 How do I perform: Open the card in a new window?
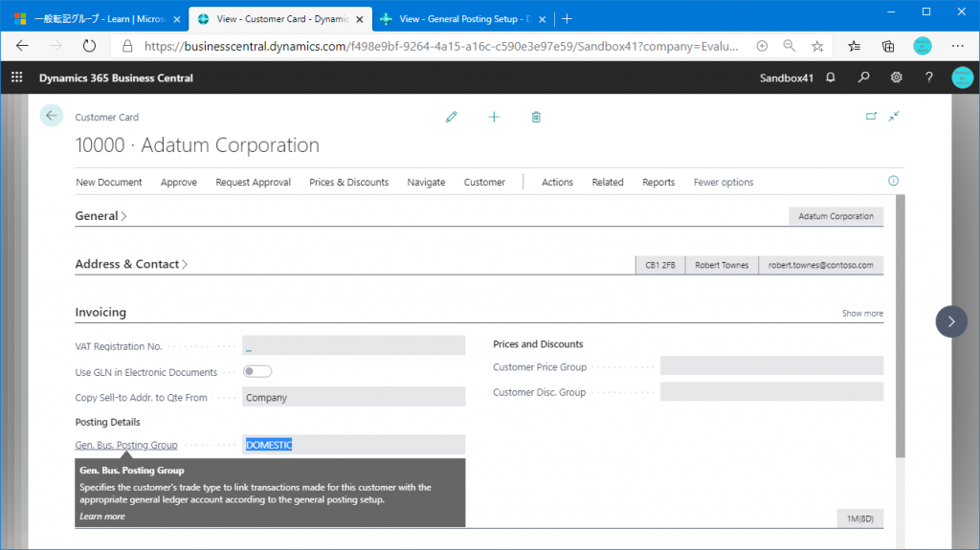coord(871,117)
